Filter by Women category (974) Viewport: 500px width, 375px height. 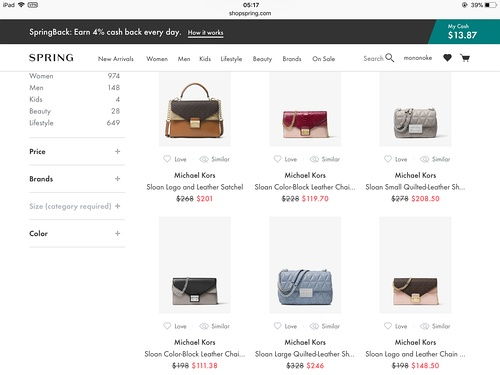coord(75,76)
